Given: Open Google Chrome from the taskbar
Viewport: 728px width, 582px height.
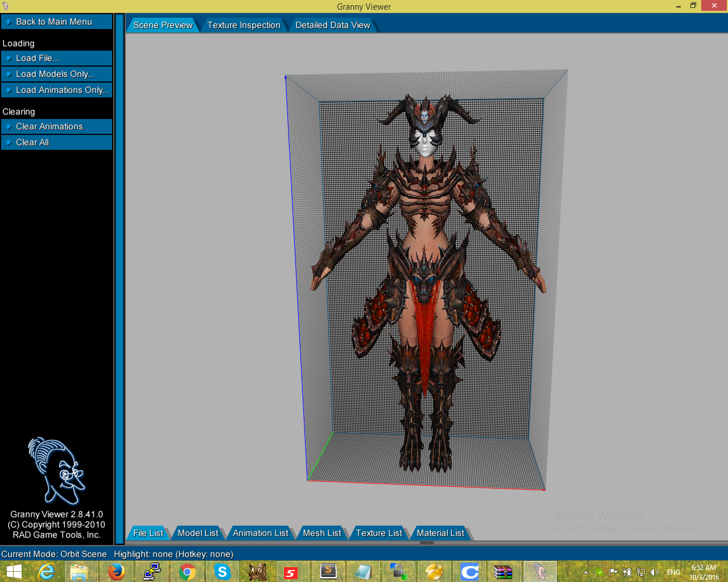Looking at the screenshot, I should pyautogui.click(x=187, y=572).
